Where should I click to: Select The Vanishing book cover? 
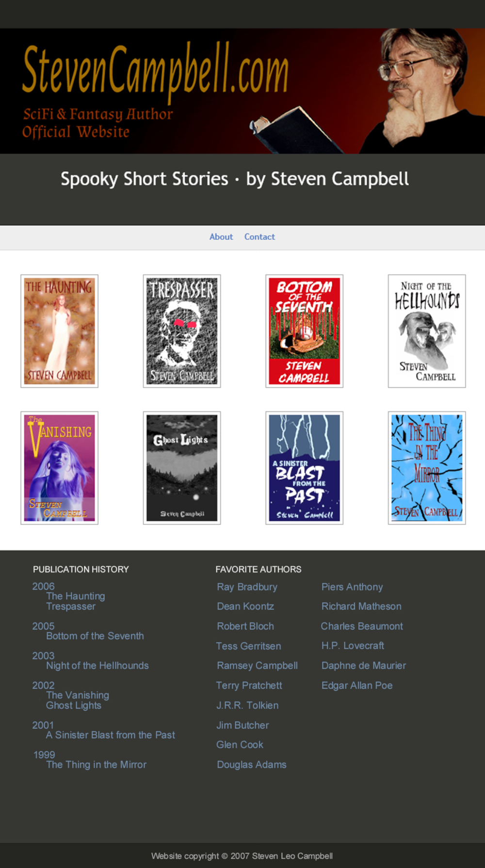tap(59, 468)
